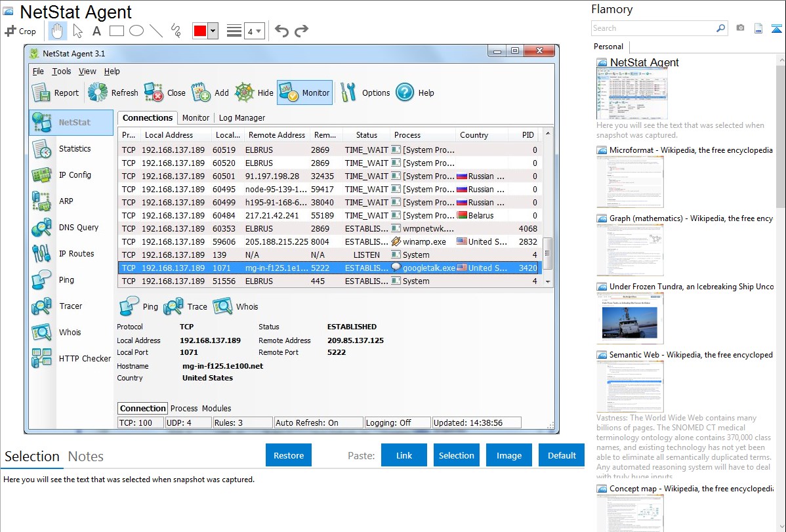Click the Whois button below the connection list
This screenshot has width=786, height=532.
click(236, 306)
